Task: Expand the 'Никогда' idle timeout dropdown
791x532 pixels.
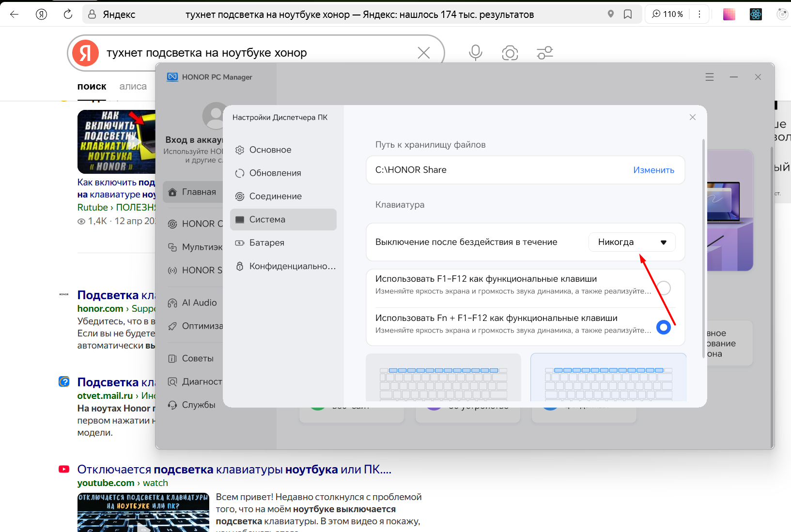Action: coord(632,242)
